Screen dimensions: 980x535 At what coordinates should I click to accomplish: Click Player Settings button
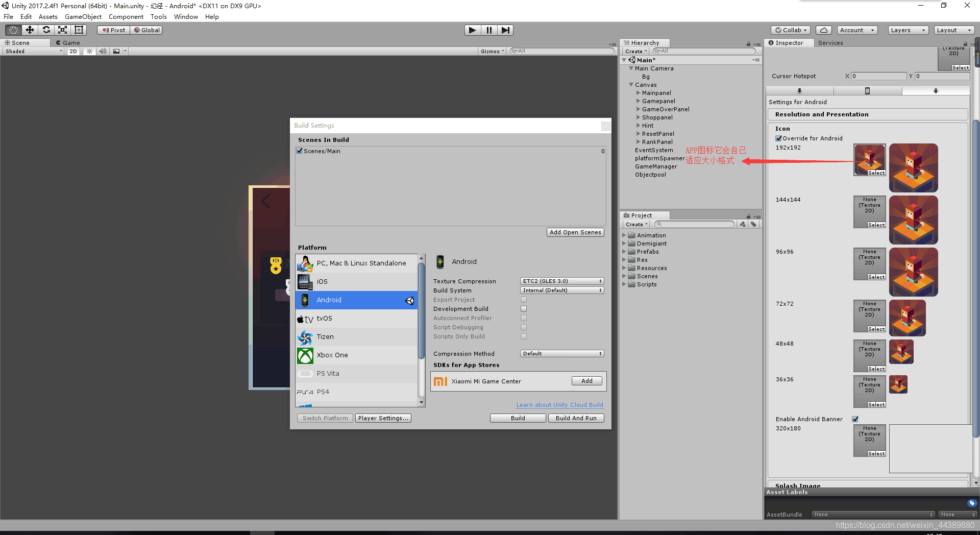point(383,418)
